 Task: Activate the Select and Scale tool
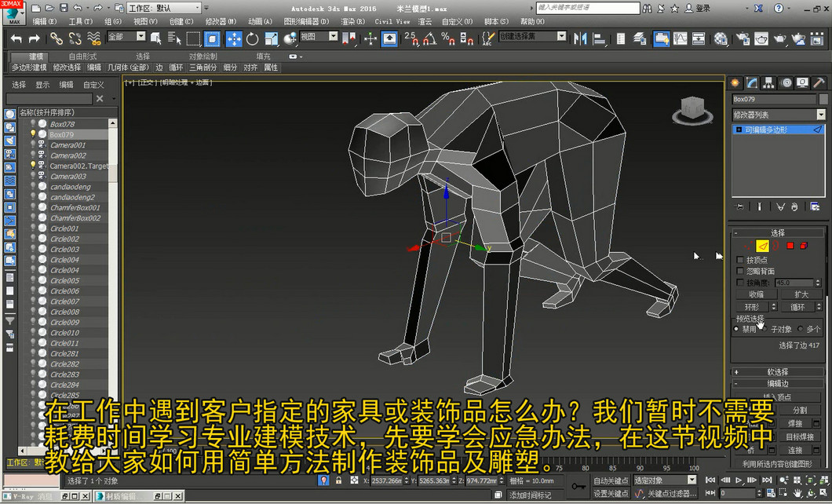271,38
